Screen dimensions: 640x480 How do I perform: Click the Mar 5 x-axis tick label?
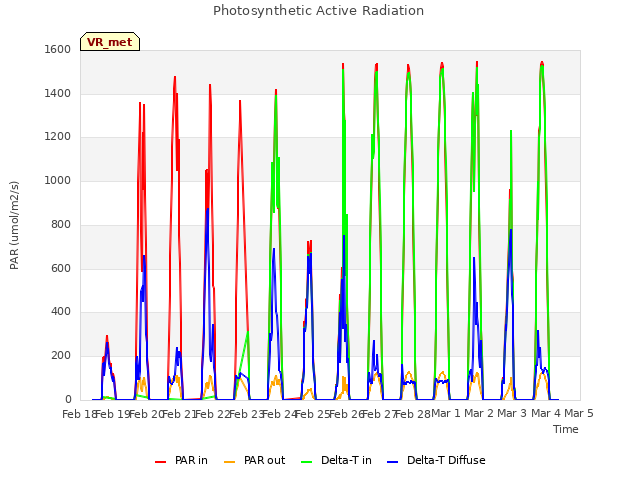(579, 413)
